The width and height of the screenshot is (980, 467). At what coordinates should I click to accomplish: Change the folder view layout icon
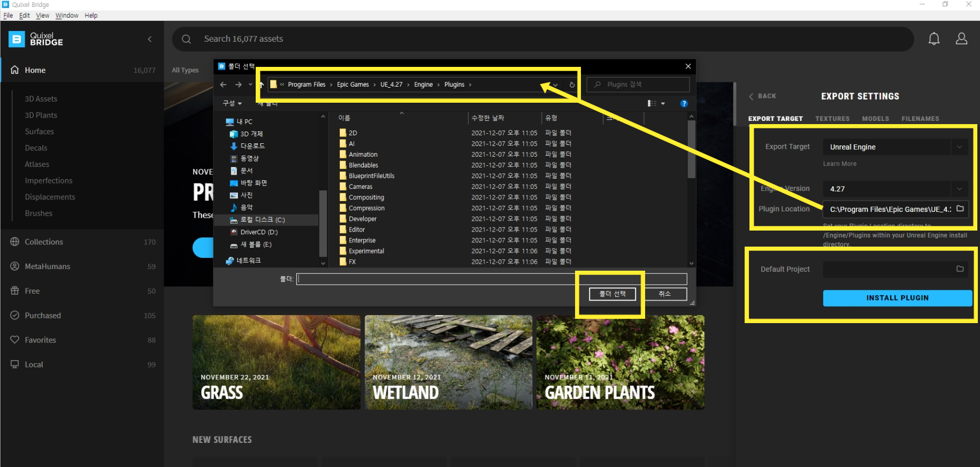(652, 103)
